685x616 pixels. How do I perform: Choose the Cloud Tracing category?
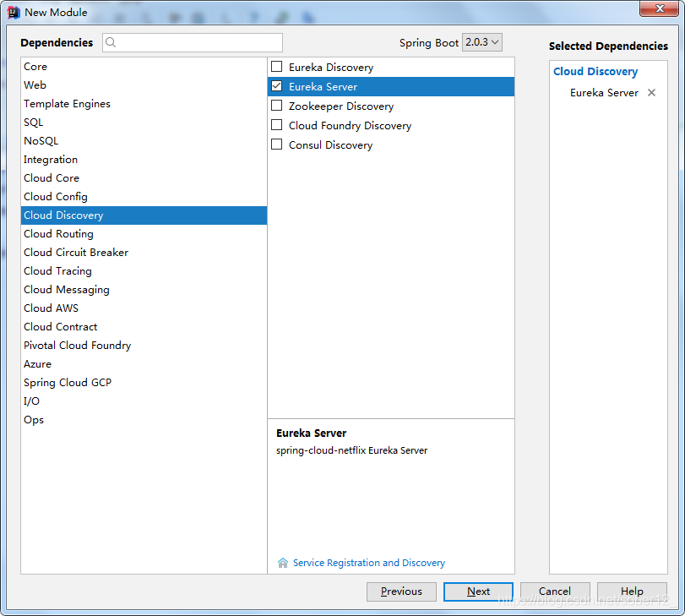pyautogui.click(x=144, y=271)
